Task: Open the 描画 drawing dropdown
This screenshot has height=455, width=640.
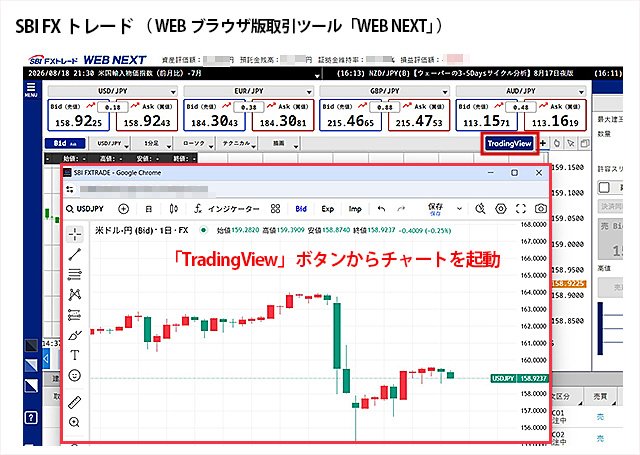Action: [x=279, y=144]
